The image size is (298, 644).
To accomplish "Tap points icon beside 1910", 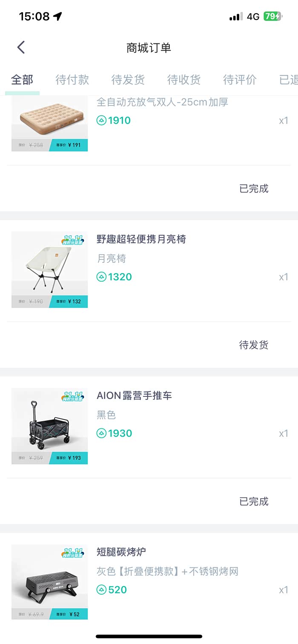I will coord(101,120).
